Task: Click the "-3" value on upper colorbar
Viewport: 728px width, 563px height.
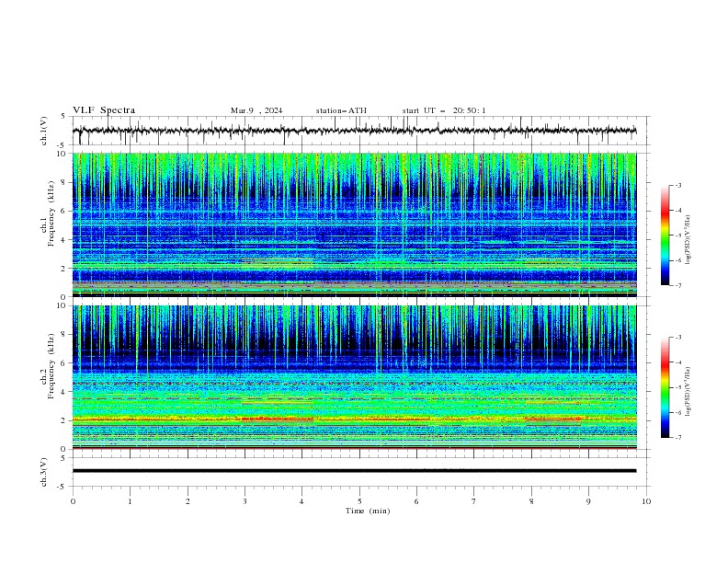Action: pos(678,185)
